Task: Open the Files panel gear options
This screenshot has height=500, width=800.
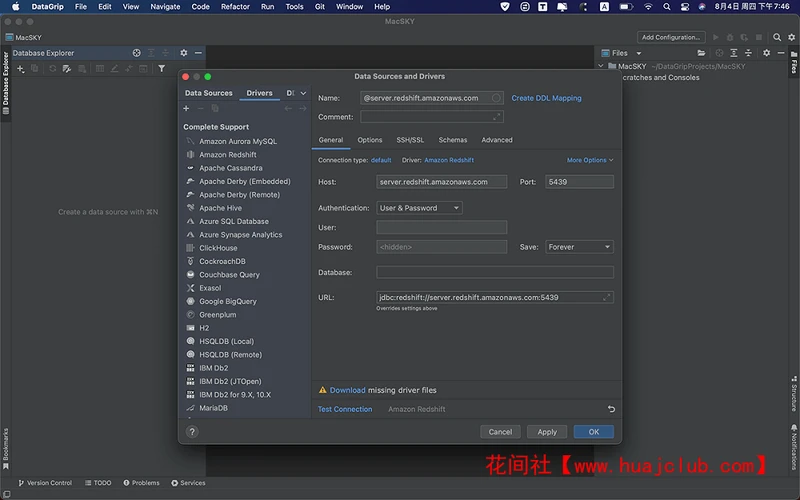Action: (x=766, y=53)
